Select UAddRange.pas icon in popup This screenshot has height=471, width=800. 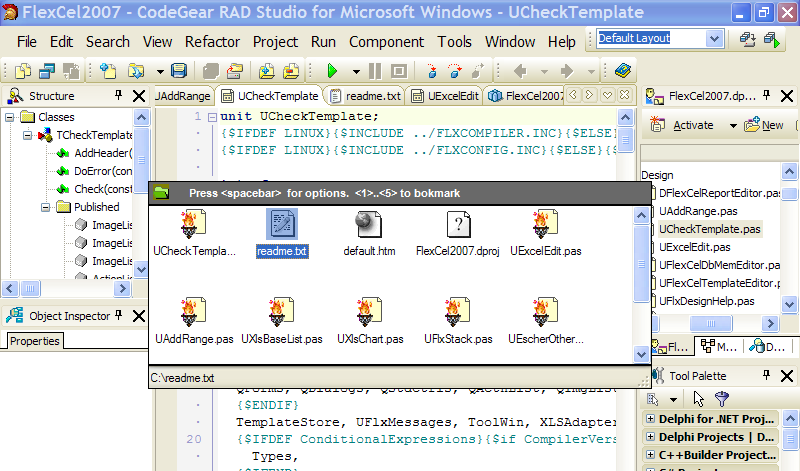click(x=194, y=312)
